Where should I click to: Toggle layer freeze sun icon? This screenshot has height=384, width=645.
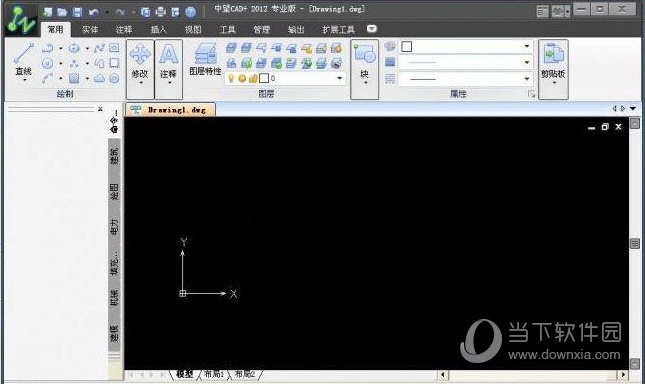point(242,78)
